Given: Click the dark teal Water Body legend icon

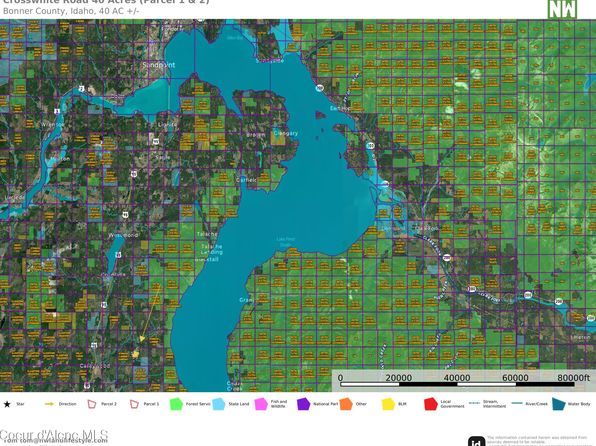Looking at the screenshot, I should click(x=558, y=404).
